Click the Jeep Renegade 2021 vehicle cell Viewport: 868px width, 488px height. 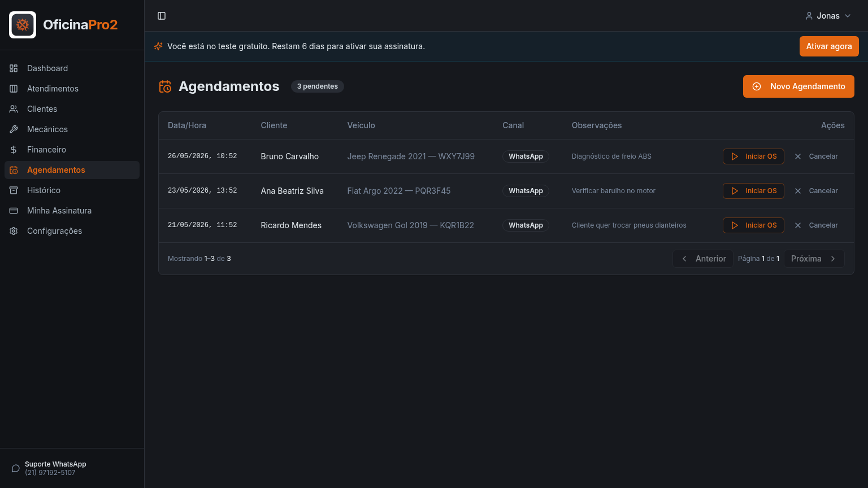(x=411, y=156)
